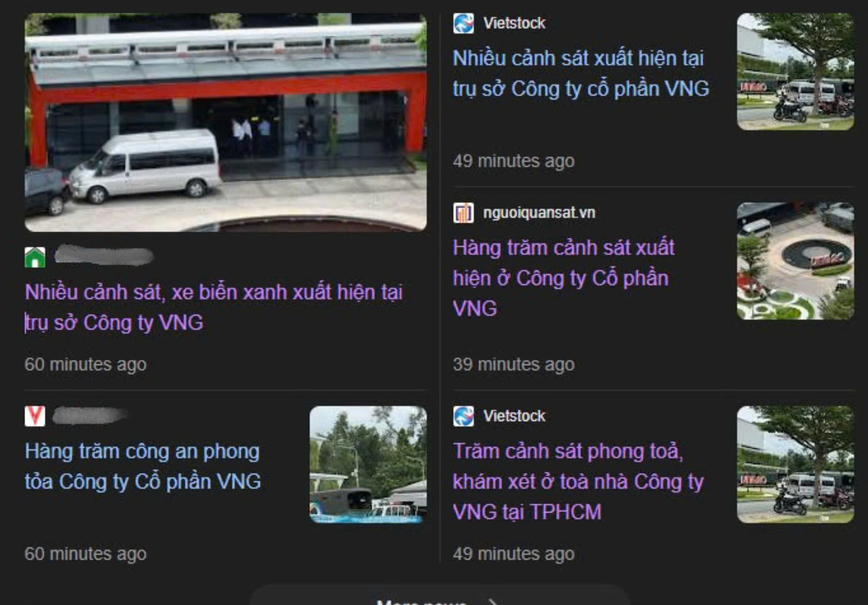Click the red V source favicon
868x605 pixels.
coord(35,416)
